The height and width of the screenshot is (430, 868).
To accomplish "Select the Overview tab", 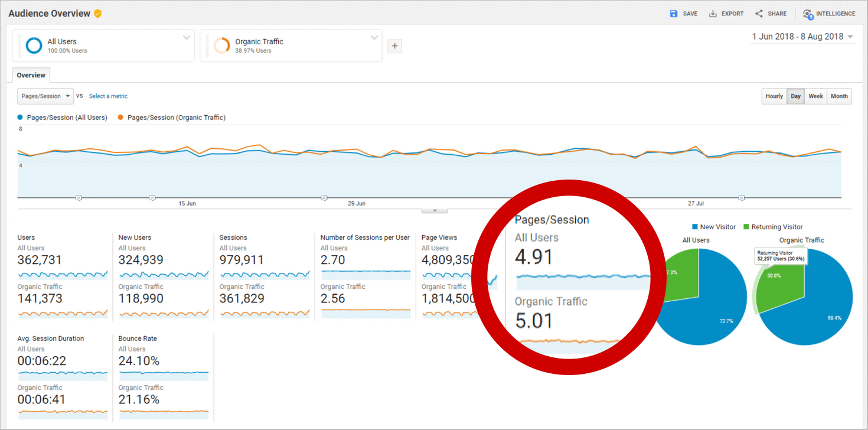I will [31, 76].
